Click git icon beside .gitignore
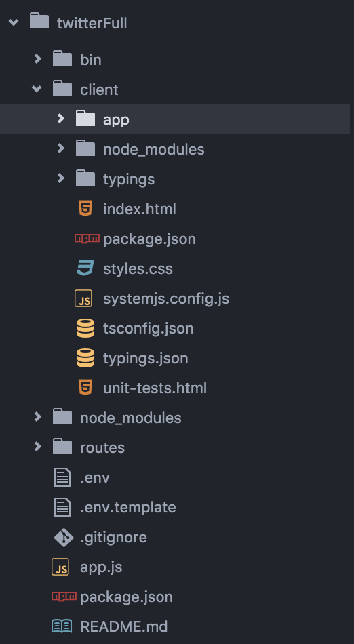The width and height of the screenshot is (354, 644). tap(64, 537)
